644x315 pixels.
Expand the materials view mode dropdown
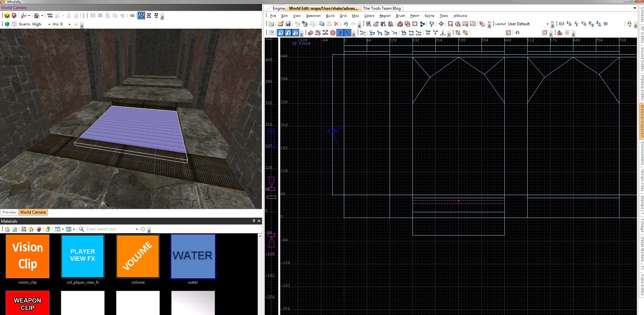[63, 229]
